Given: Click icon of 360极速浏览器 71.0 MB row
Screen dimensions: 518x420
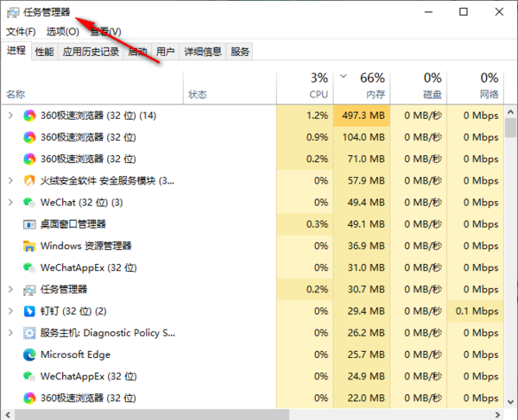Looking at the screenshot, I should [29, 160].
